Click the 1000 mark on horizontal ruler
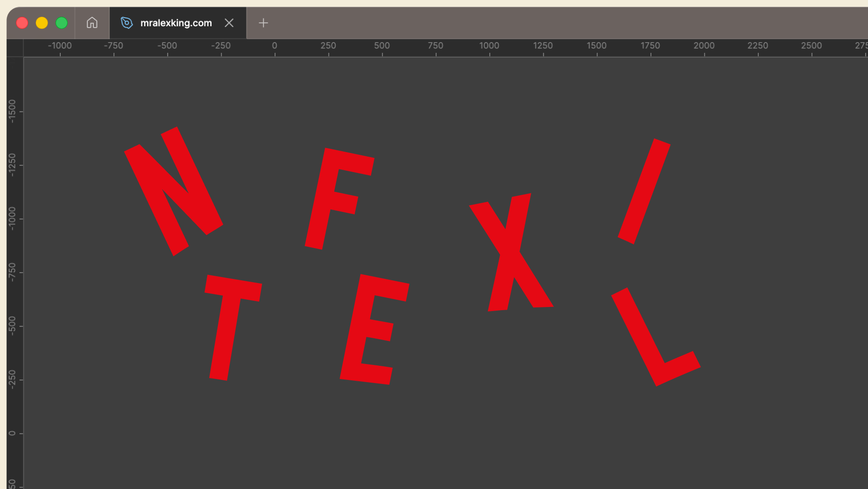 (x=489, y=46)
